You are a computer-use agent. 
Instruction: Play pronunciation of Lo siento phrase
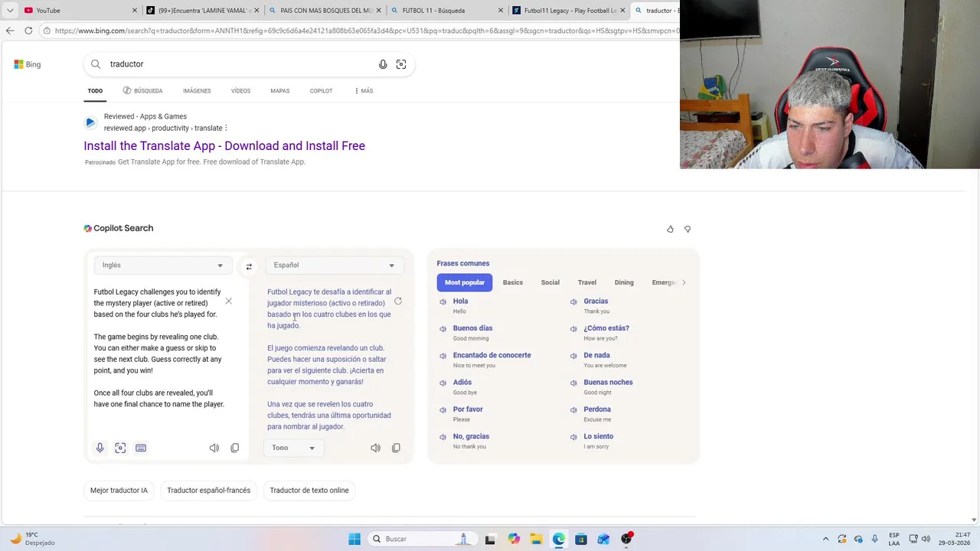pyautogui.click(x=573, y=437)
